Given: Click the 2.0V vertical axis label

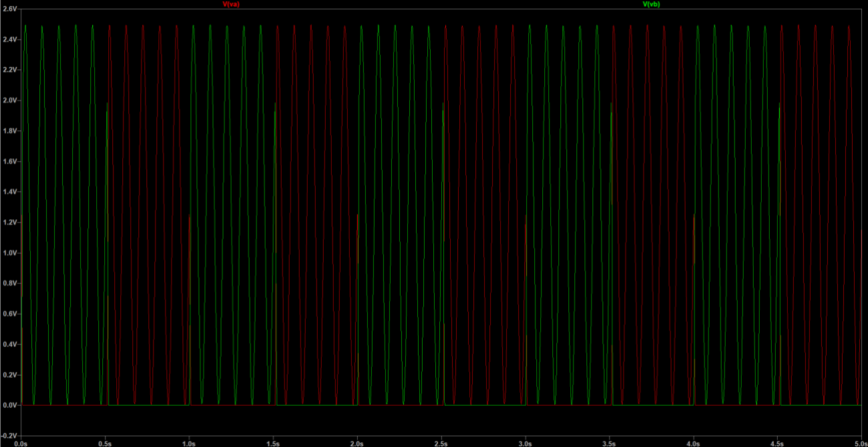Looking at the screenshot, I should click(9, 100).
